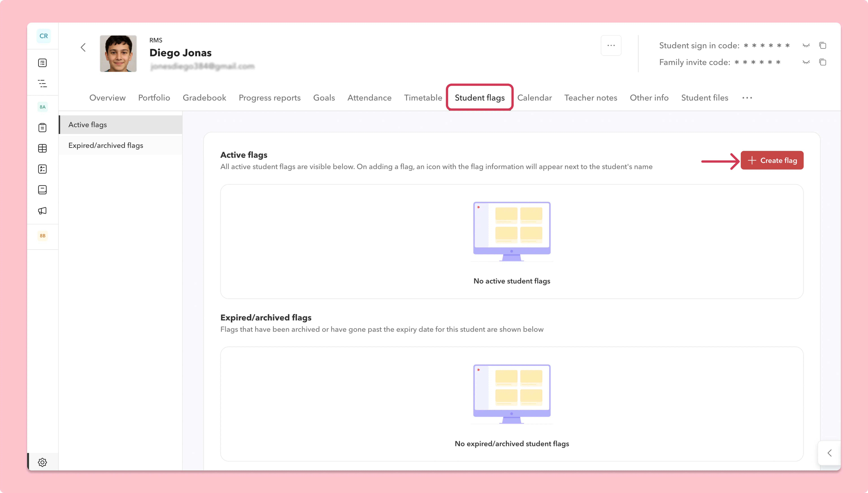Open the clipboard icon in sidebar
Image resolution: width=868 pixels, height=493 pixels.
click(x=42, y=128)
